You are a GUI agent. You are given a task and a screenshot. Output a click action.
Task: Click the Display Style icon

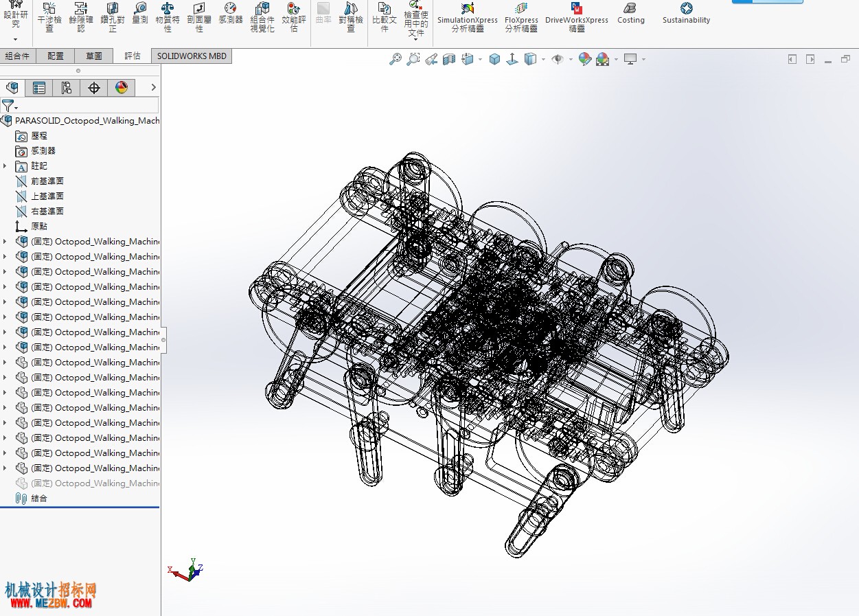[530, 60]
